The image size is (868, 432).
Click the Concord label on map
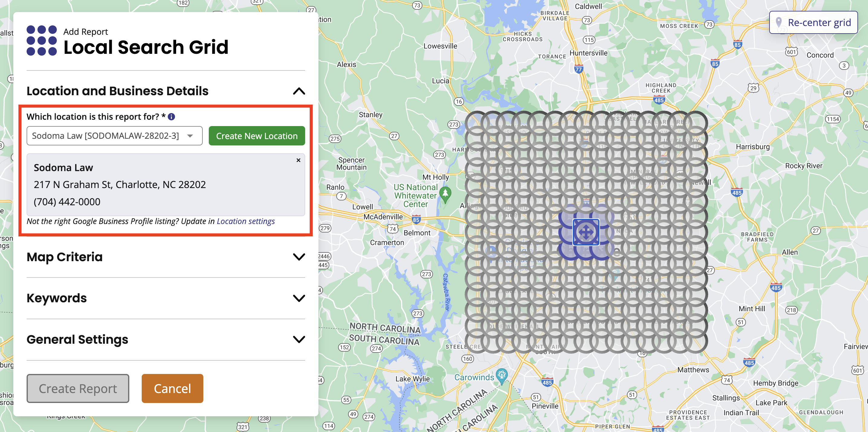(820, 55)
